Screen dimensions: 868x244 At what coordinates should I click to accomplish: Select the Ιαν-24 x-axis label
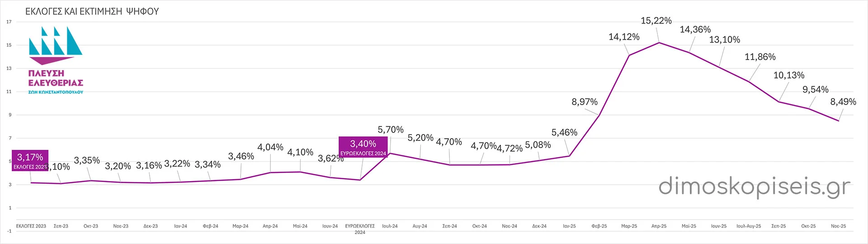(x=180, y=226)
